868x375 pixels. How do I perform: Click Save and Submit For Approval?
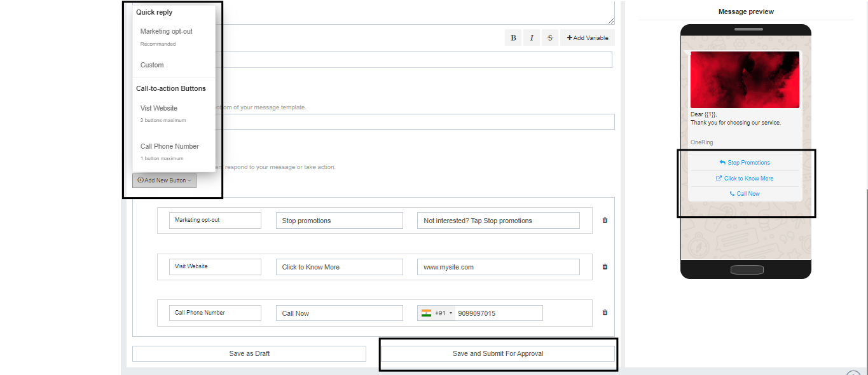click(498, 353)
